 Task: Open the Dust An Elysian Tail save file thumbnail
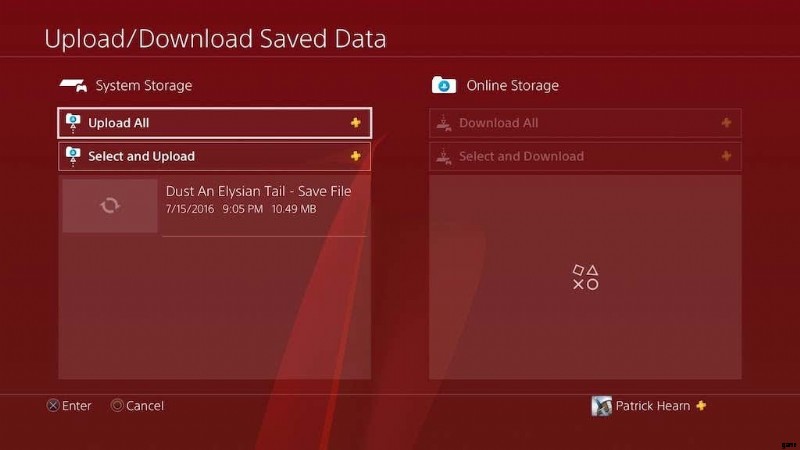pyautogui.click(x=110, y=206)
